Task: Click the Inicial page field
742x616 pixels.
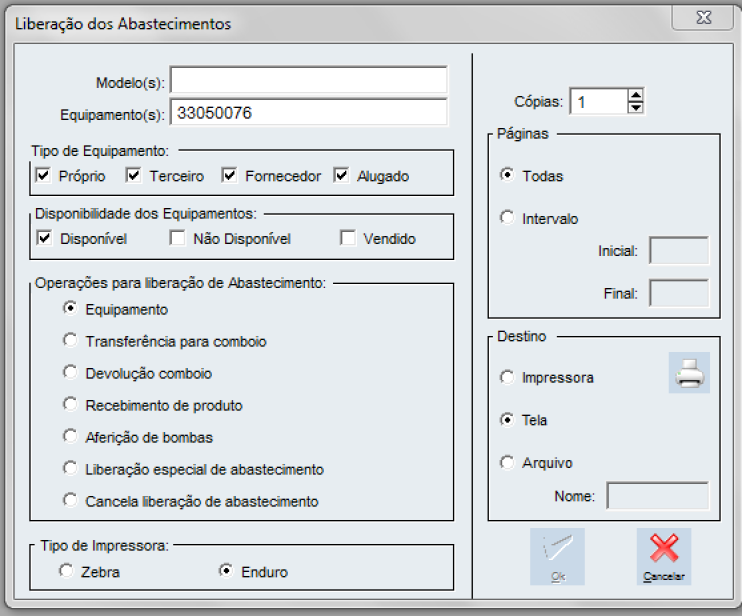Action: (x=679, y=250)
